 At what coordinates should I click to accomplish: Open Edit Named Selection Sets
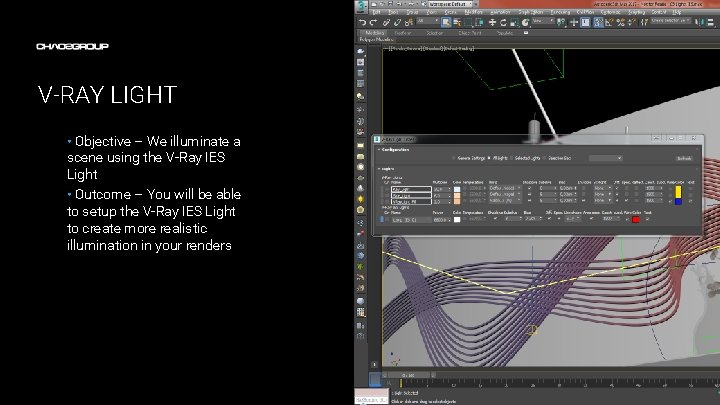644,22
